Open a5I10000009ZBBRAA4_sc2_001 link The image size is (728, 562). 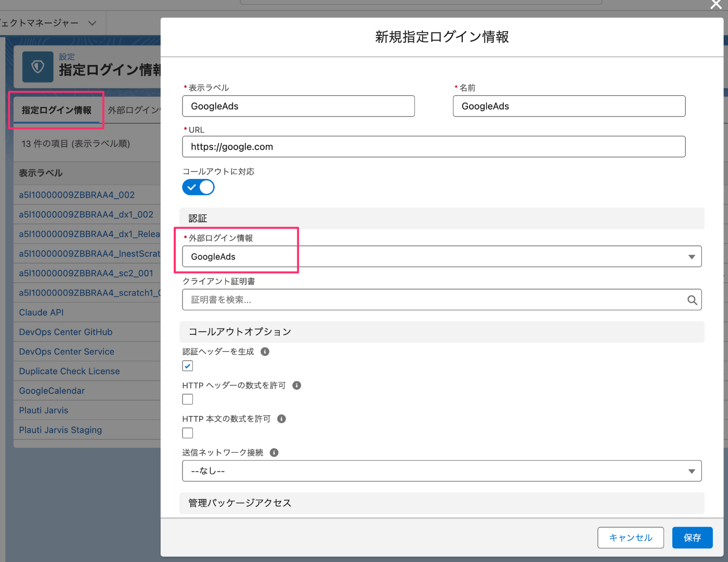[x=86, y=273]
